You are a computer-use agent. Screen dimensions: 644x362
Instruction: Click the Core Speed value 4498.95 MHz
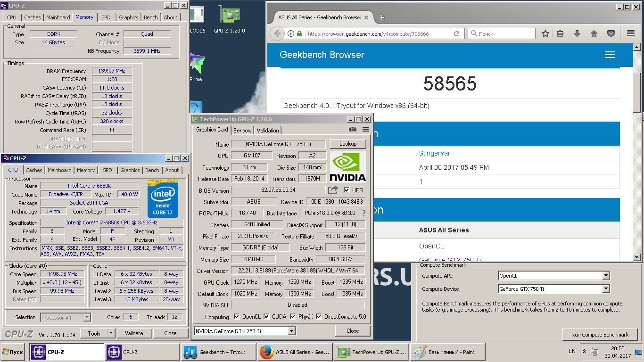(x=62, y=274)
